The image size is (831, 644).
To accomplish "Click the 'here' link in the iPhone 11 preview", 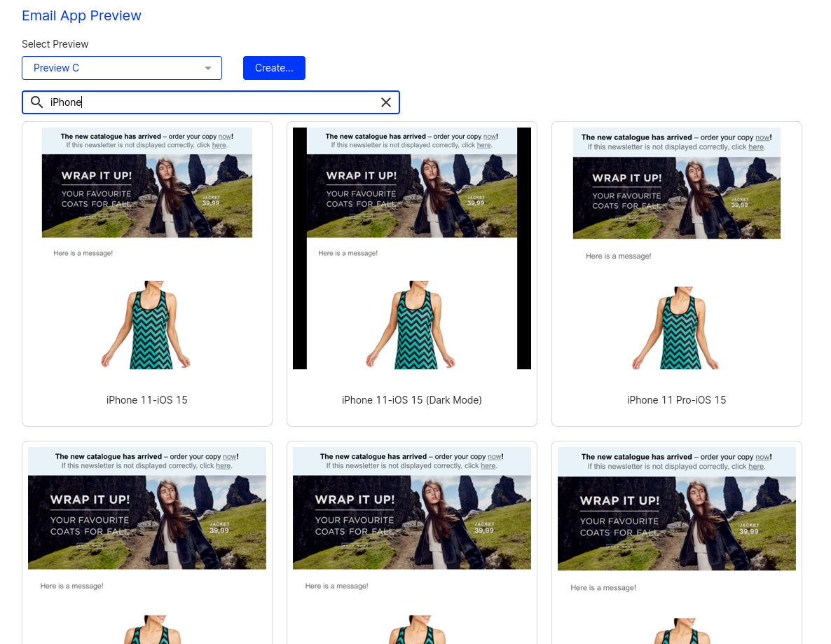I will (x=219, y=144).
